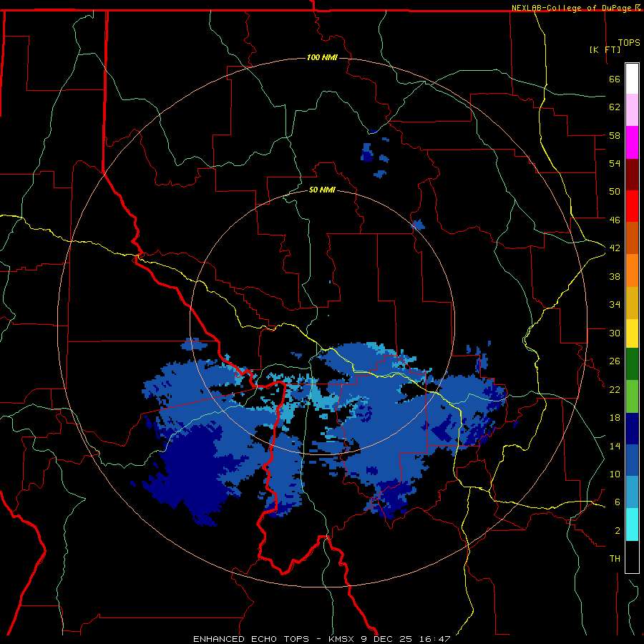Click the 'ENHANCED ECHO TOPS' product title
Viewport: 644px width, 644px height.
click(x=251, y=639)
